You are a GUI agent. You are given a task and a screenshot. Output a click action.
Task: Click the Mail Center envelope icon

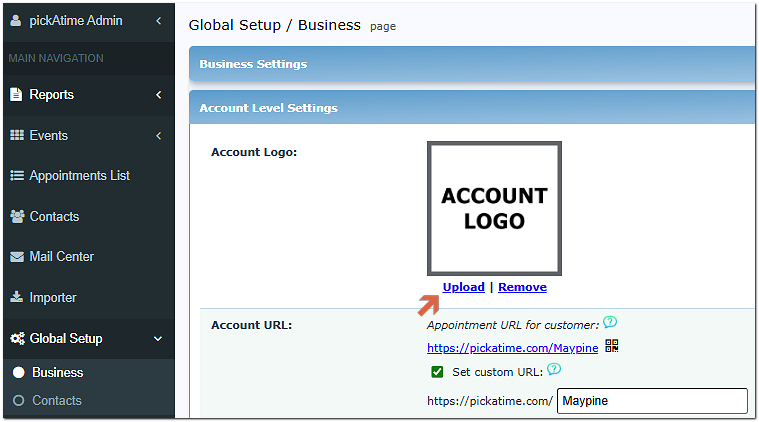pos(16,257)
